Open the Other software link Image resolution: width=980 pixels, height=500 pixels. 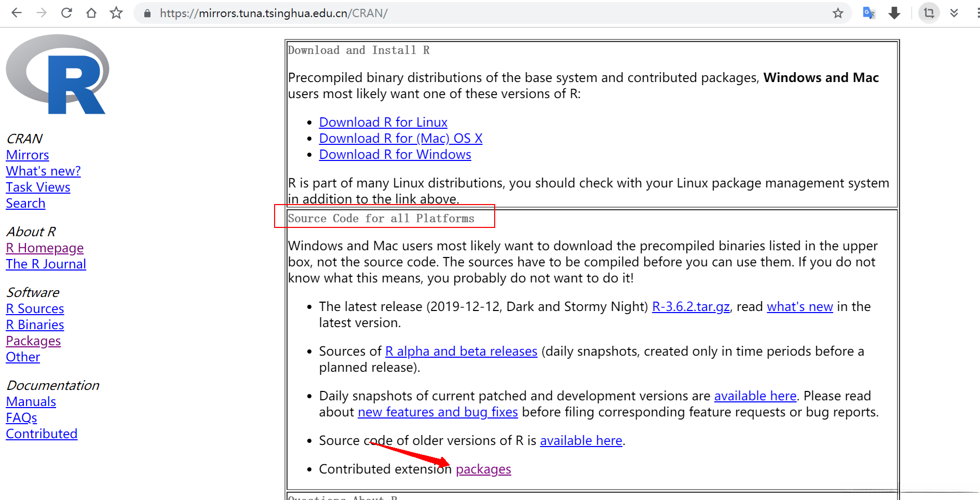[23, 357]
